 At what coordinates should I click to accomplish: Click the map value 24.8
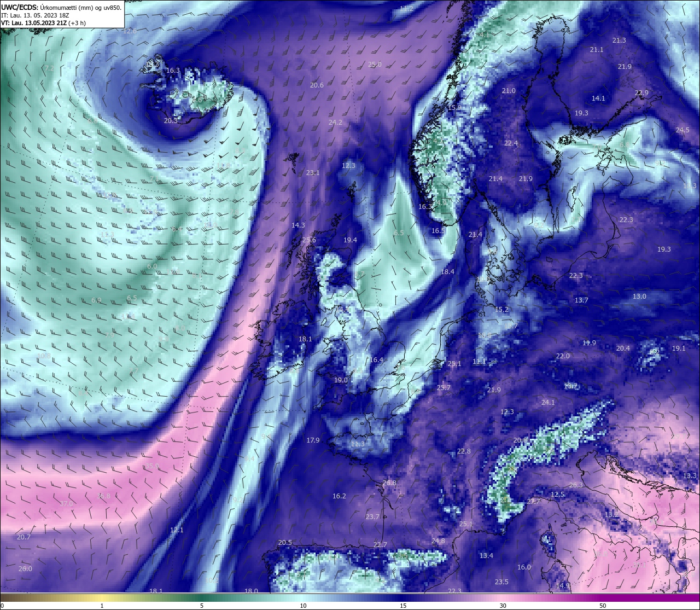(438, 541)
